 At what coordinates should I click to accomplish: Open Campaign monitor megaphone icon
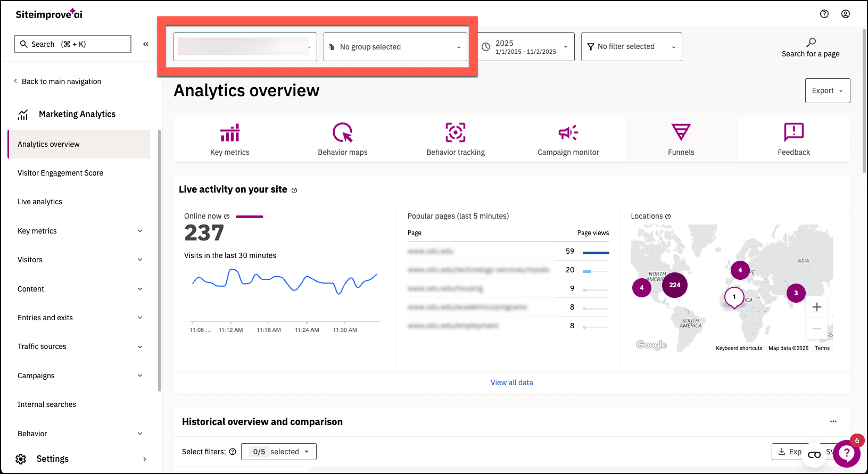pyautogui.click(x=568, y=132)
